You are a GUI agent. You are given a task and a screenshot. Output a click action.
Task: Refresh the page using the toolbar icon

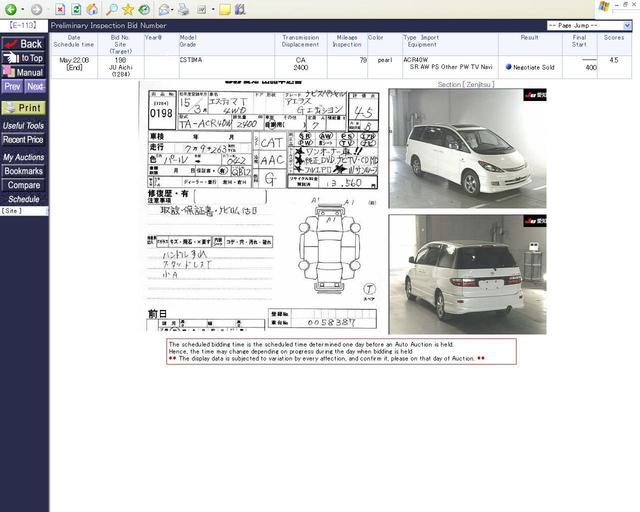[76, 9]
